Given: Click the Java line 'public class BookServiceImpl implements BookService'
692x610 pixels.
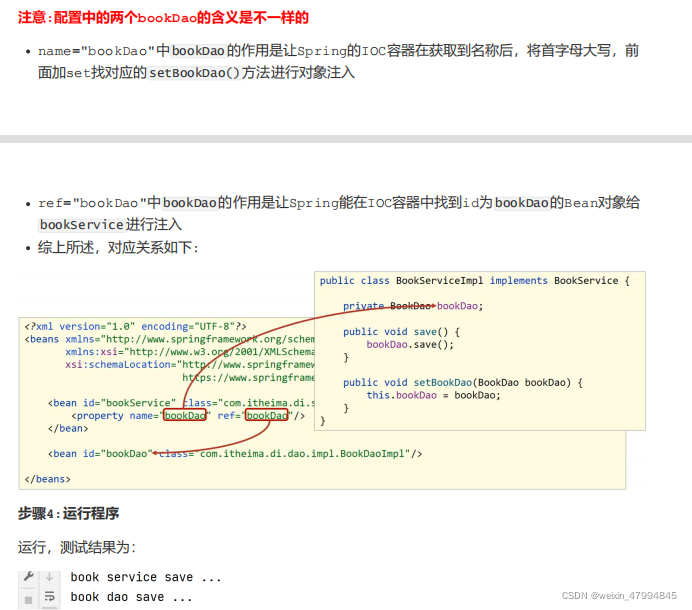Looking at the screenshot, I should tap(475, 281).
